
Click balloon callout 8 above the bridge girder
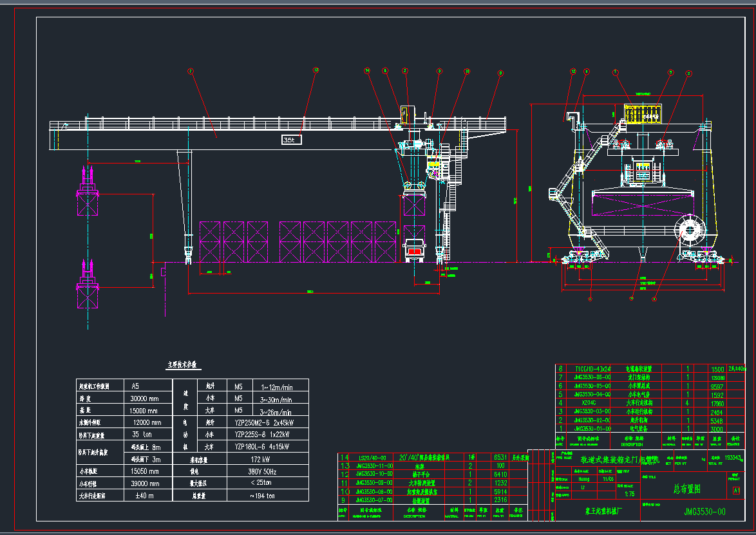coord(500,72)
